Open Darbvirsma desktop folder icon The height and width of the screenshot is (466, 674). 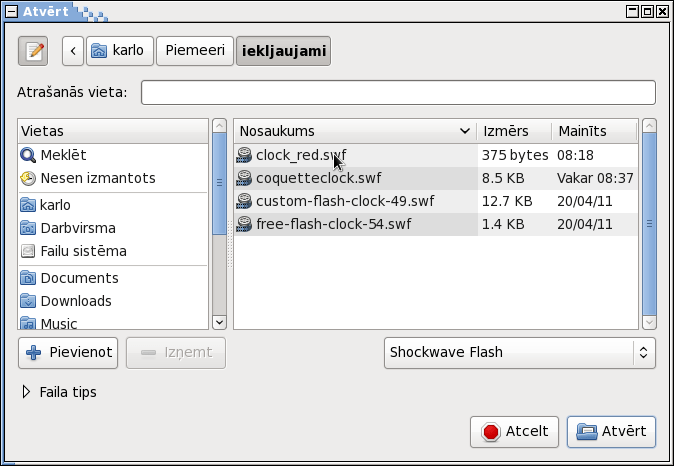click(x=28, y=228)
